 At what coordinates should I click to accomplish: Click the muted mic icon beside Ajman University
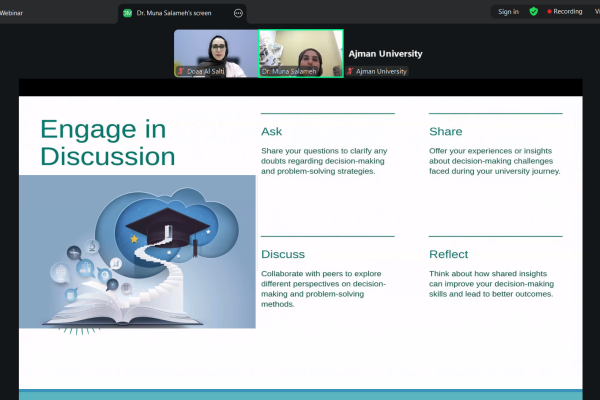[x=350, y=72]
